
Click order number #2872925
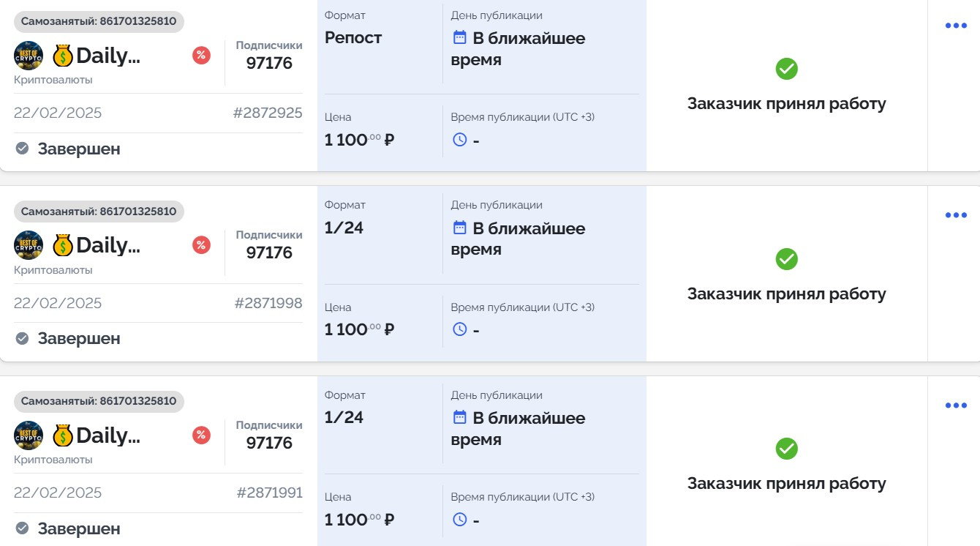coord(268,113)
